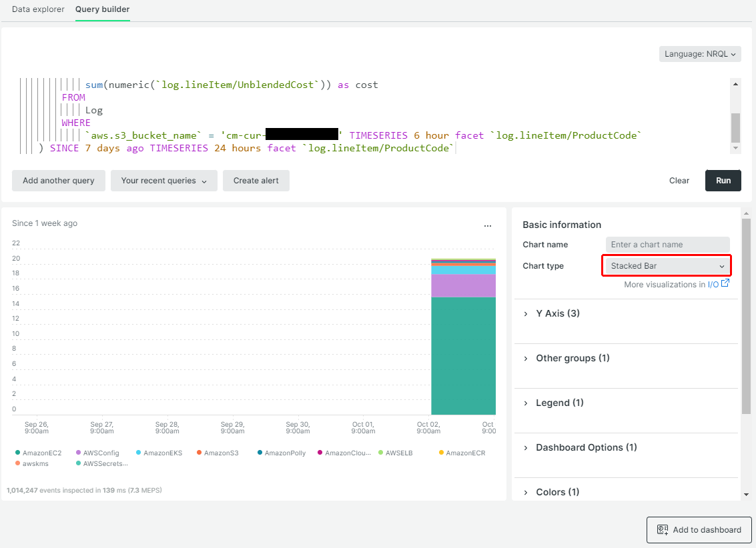Toggle the AWSConfig legend series

[97, 453]
